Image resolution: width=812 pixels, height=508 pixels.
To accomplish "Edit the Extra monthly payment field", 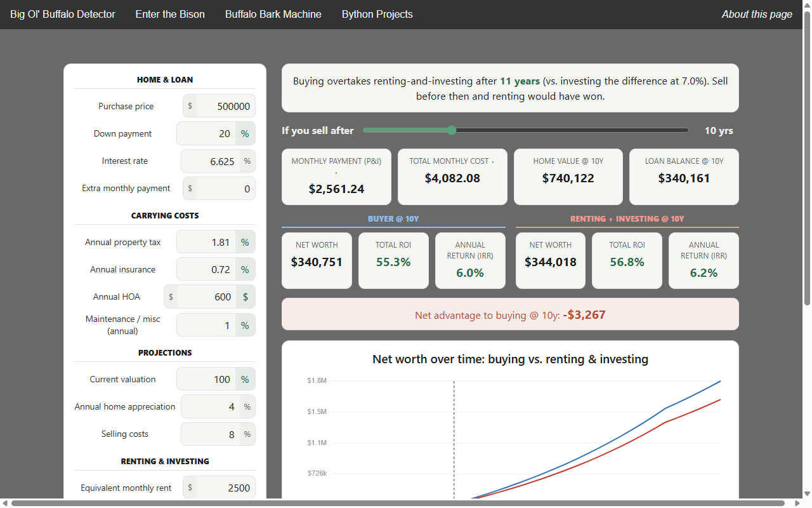I will 225,189.
